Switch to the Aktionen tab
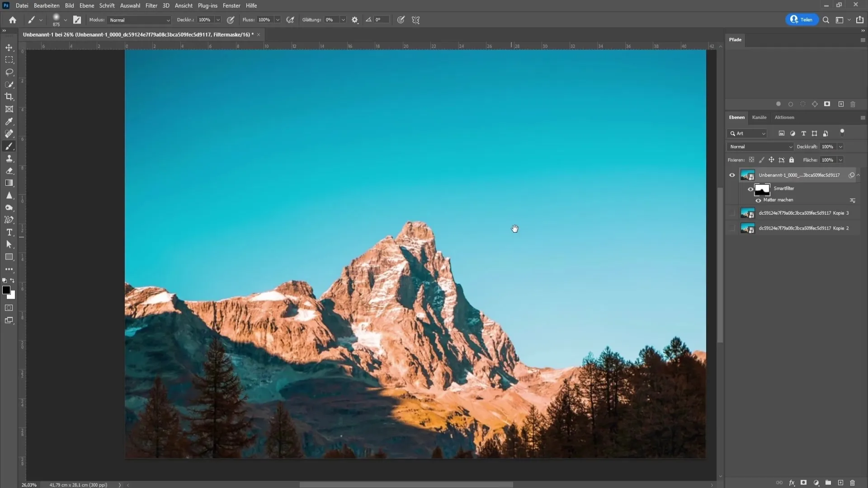Image resolution: width=868 pixels, height=488 pixels. (x=783, y=117)
